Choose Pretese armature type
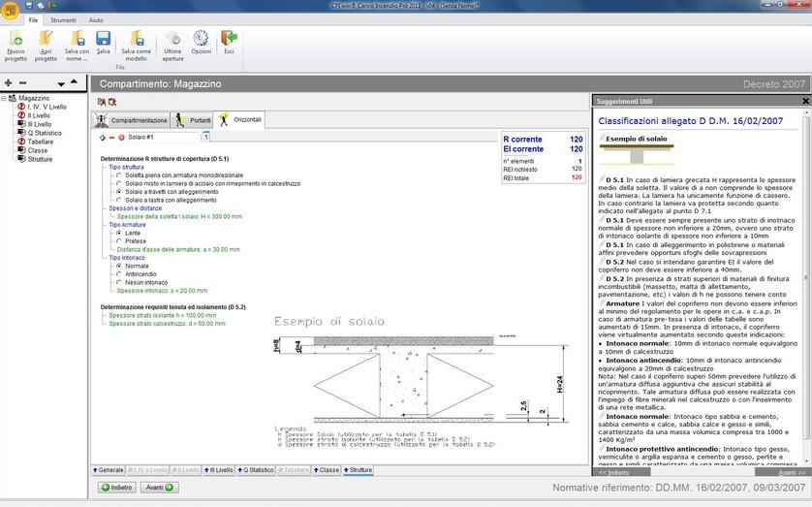812x507 pixels. [119, 241]
